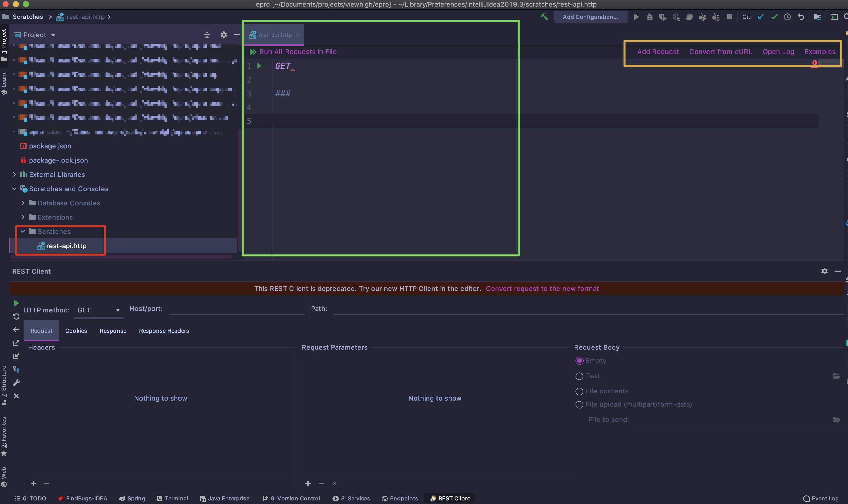Expand the Scratches folder in project tree
This screenshot has width=848, height=504.
[x=22, y=232]
